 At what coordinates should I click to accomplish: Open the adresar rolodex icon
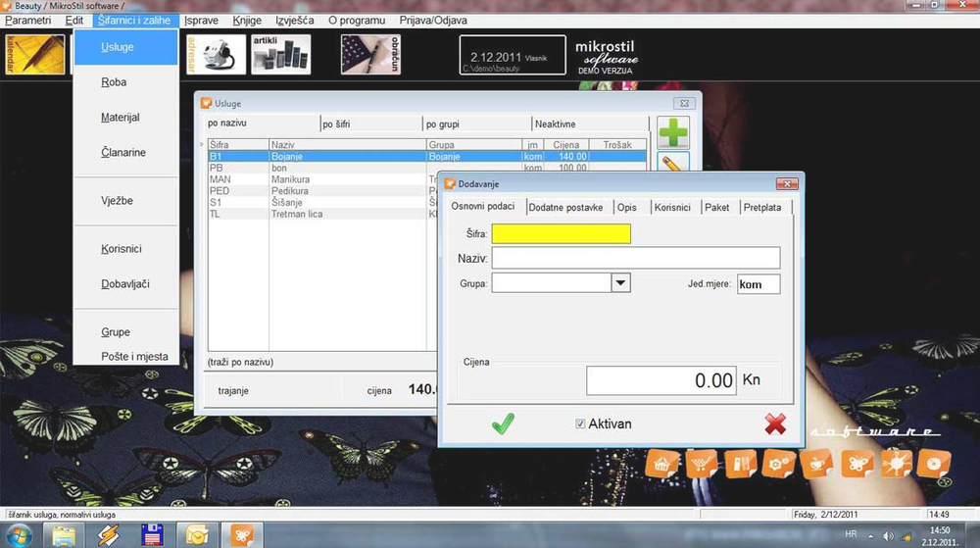click(217, 54)
